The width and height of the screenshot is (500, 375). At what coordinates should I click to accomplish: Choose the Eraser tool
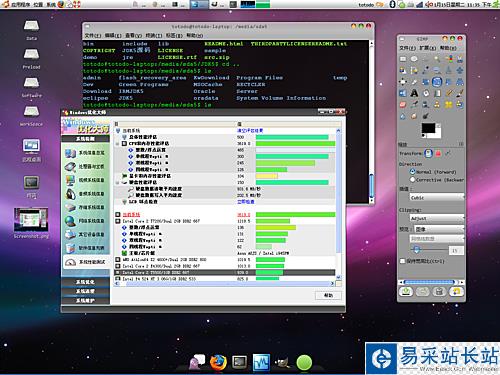(403, 105)
